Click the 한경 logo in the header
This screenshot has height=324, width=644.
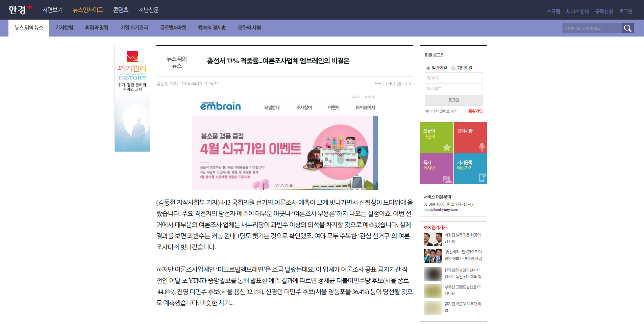pos(20,10)
